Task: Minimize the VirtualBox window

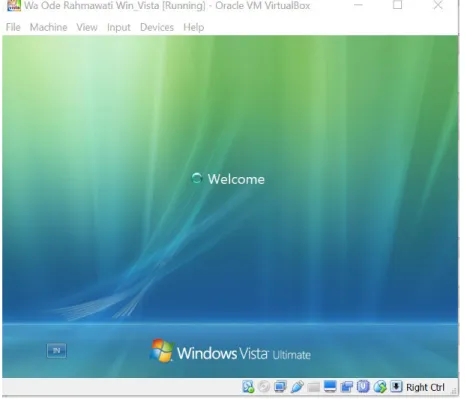Action: [358, 5]
